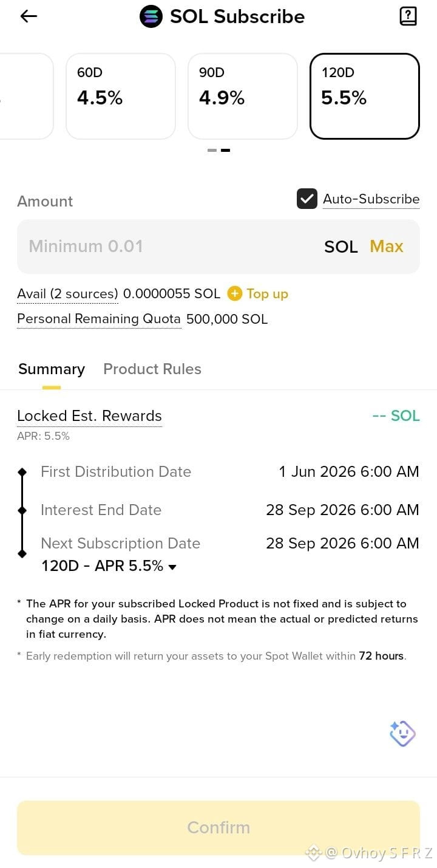Uncheck the Auto-Subscribe checkbox
The width and height of the screenshot is (437, 868).
[307, 199]
